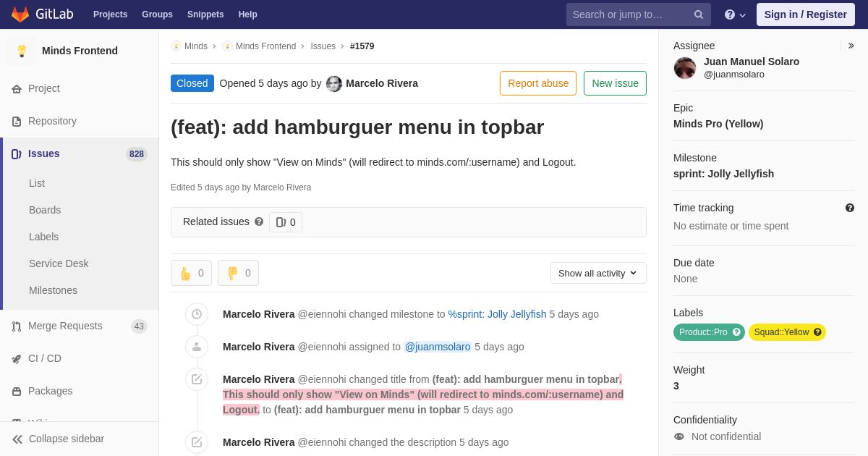Open the Help question mark menu

735,14
